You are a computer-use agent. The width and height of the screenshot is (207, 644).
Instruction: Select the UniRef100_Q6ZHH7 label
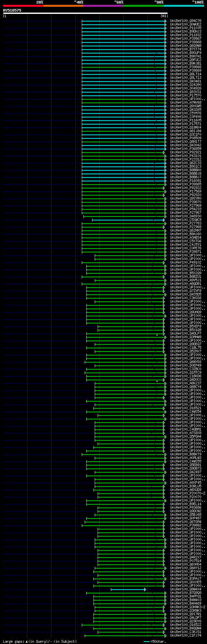[x=186, y=231]
